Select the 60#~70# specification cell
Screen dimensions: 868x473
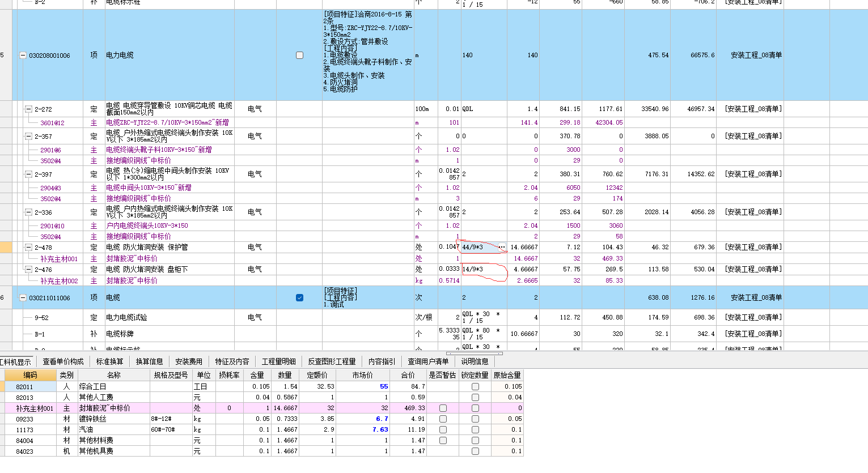(x=171, y=429)
